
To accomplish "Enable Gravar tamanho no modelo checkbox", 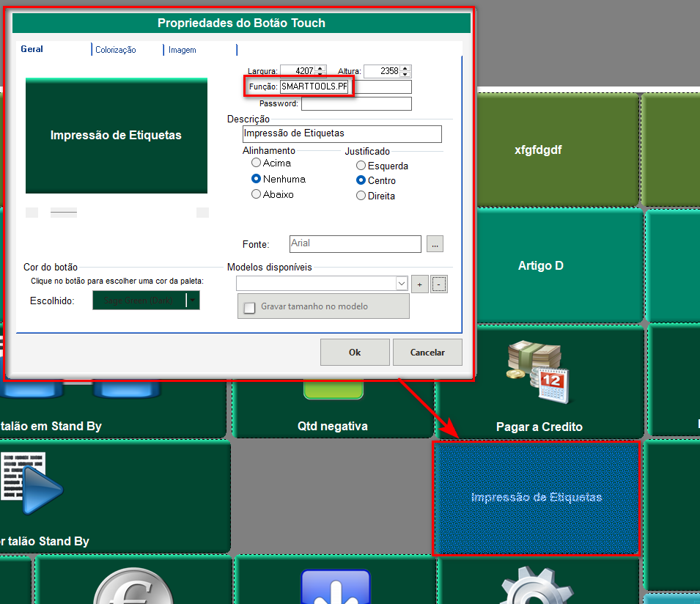I will pos(250,307).
